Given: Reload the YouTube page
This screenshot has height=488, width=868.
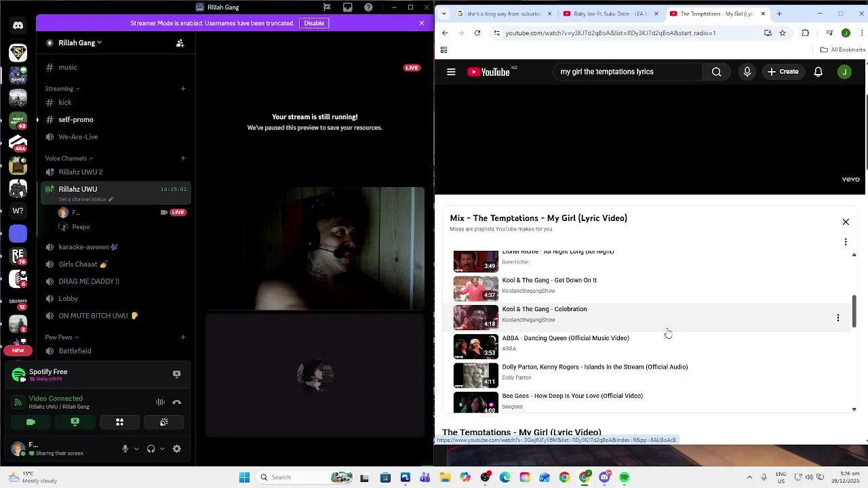Looking at the screenshot, I should 477,33.
